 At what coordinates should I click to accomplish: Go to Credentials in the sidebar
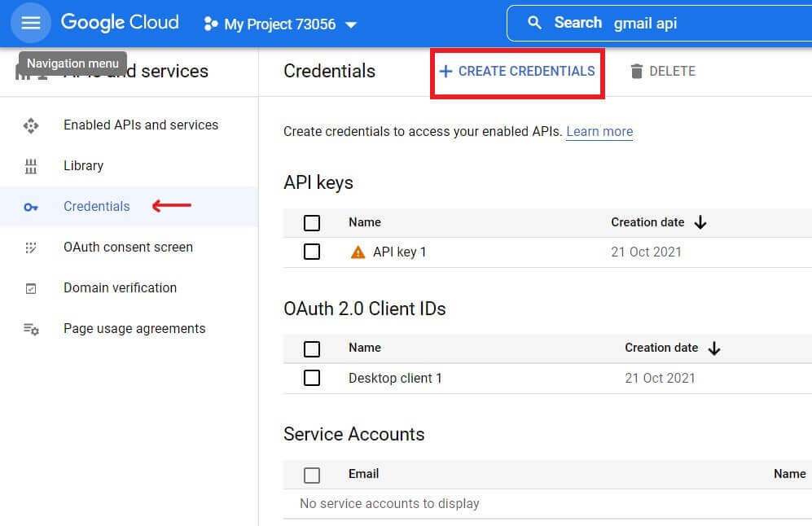click(x=96, y=207)
